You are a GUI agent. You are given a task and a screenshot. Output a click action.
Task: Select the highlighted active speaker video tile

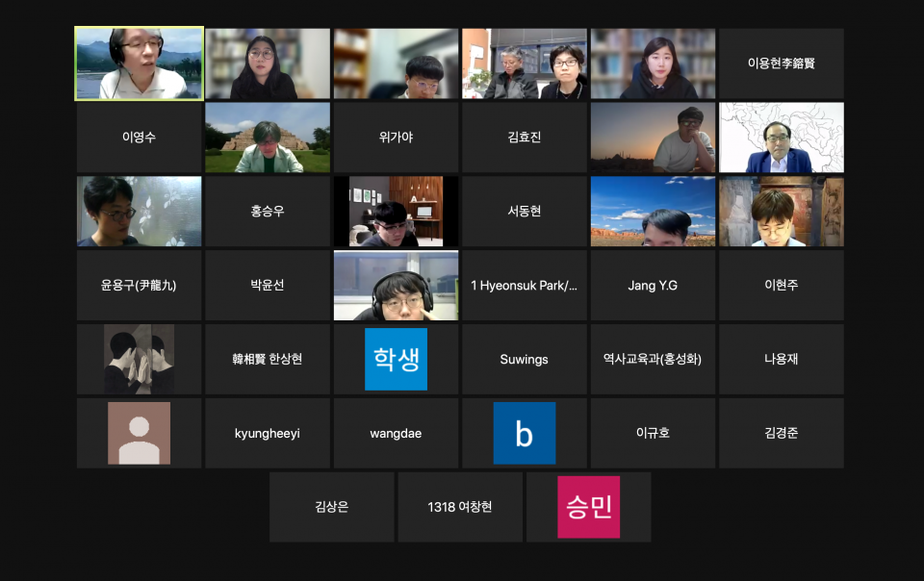[x=139, y=63]
